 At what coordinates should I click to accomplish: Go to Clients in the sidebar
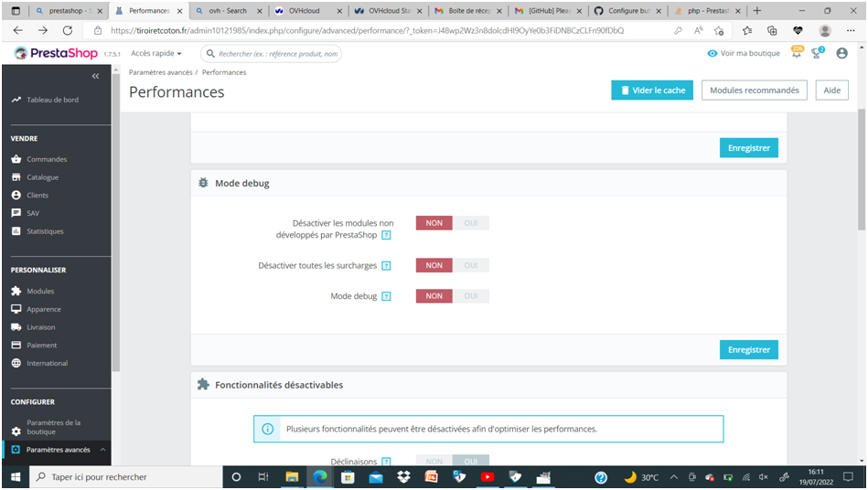click(38, 196)
